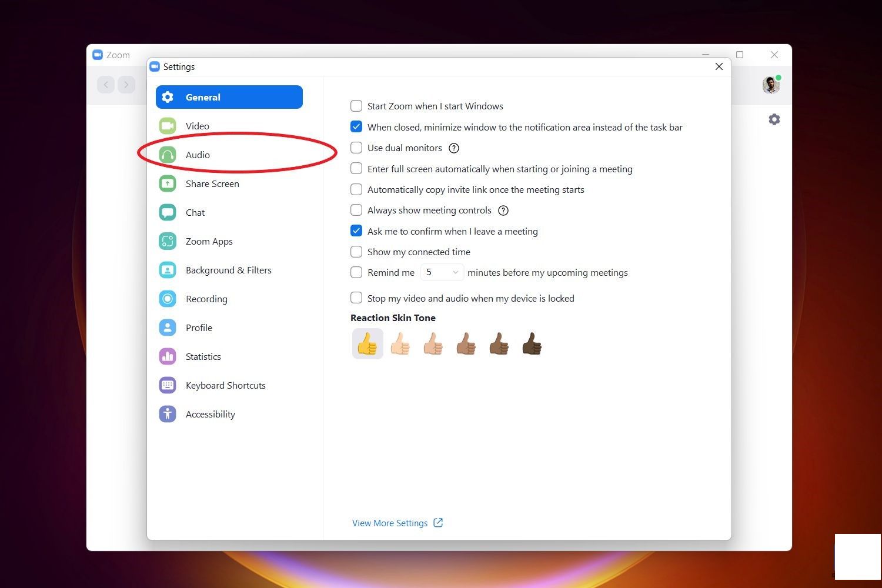Enable Always show meeting controls

[x=356, y=210]
